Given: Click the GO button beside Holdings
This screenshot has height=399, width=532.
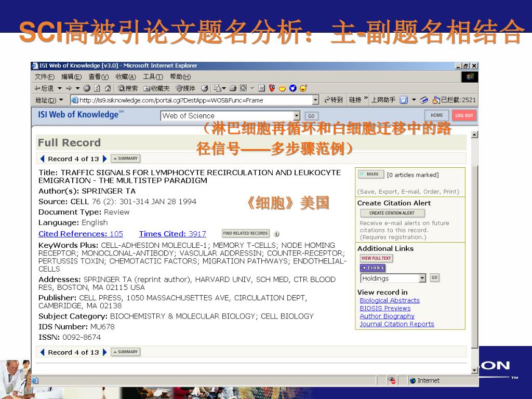Looking at the screenshot, I should pos(435,277).
